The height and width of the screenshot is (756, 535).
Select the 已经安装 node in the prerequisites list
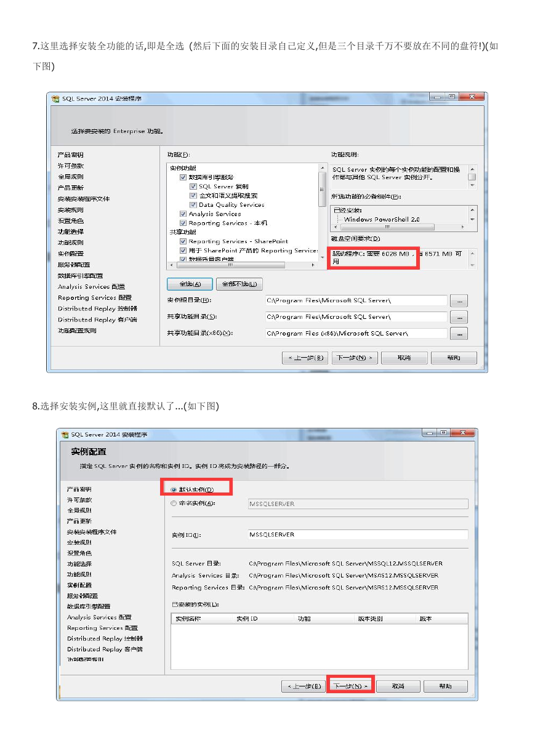coord(347,210)
